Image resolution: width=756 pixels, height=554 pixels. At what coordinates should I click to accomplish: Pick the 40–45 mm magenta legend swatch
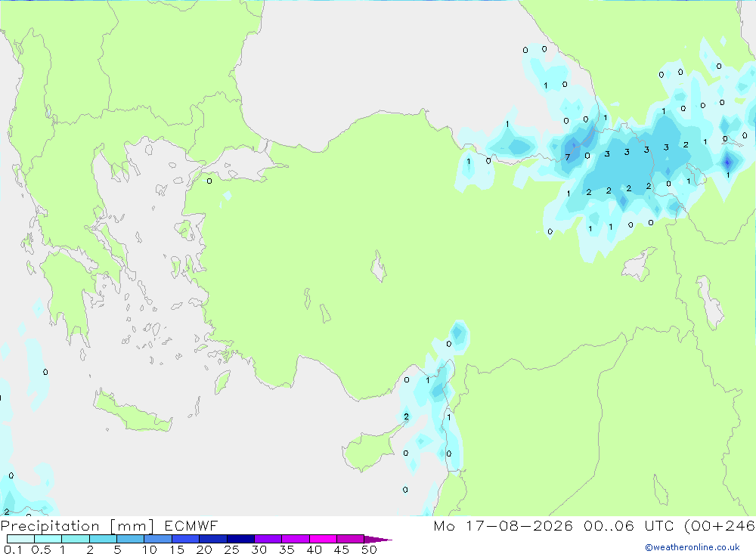pos(323,539)
